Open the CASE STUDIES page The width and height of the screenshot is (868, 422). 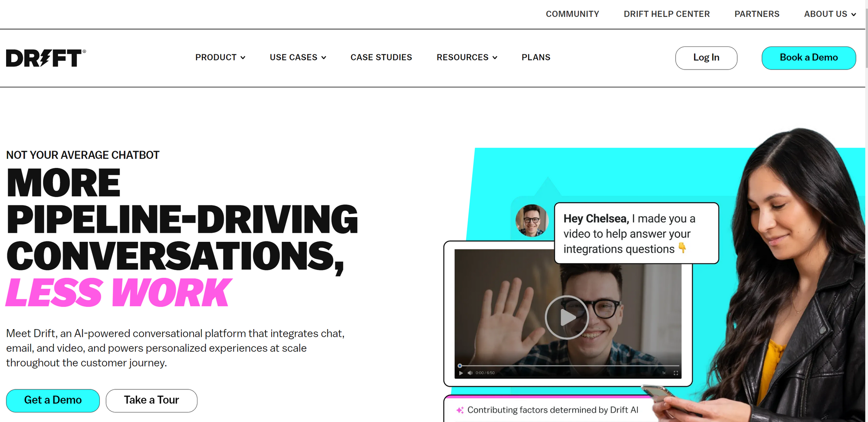pyautogui.click(x=381, y=57)
